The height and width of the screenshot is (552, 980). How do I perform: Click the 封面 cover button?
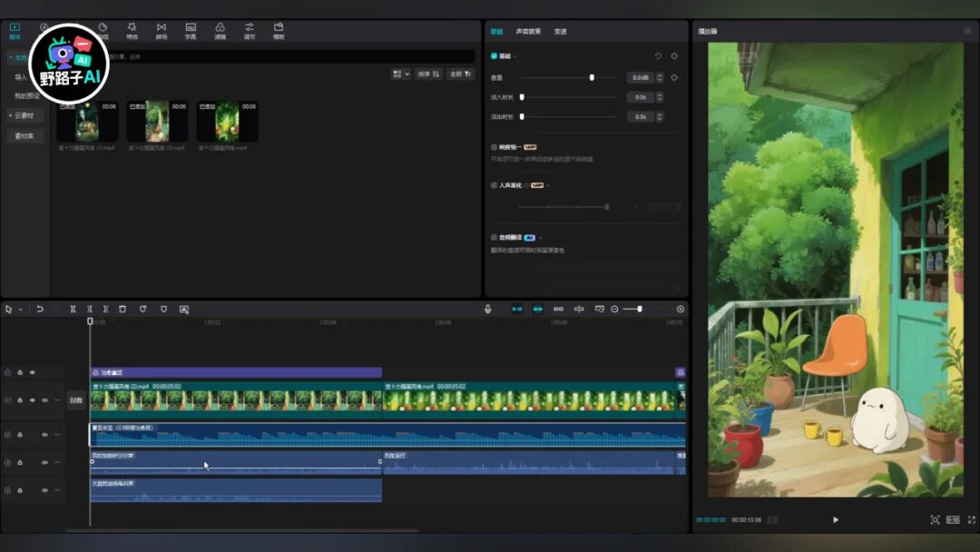point(76,400)
